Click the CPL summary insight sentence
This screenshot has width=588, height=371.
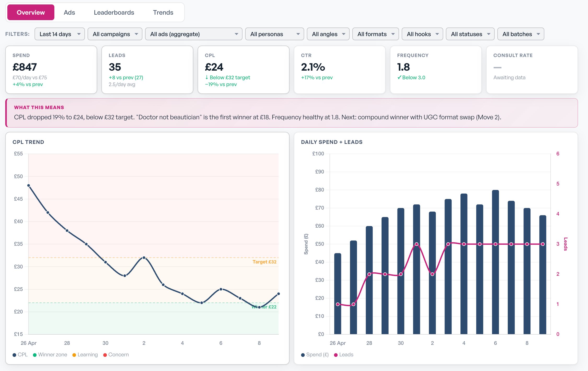click(258, 117)
